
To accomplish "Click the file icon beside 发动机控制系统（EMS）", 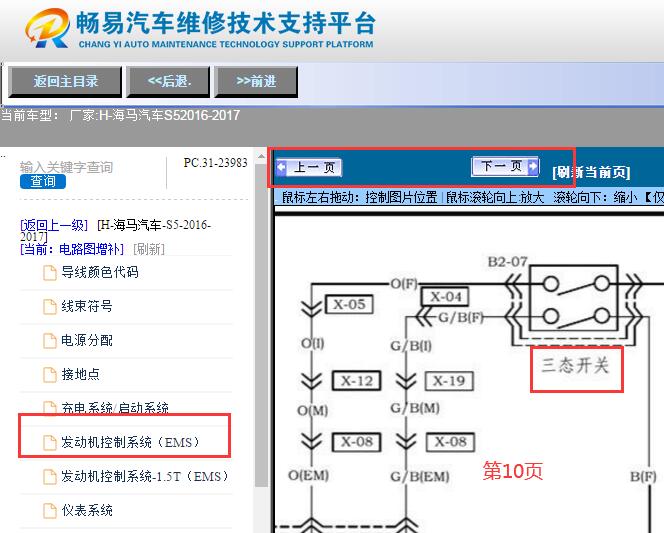I will click(50, 443).
